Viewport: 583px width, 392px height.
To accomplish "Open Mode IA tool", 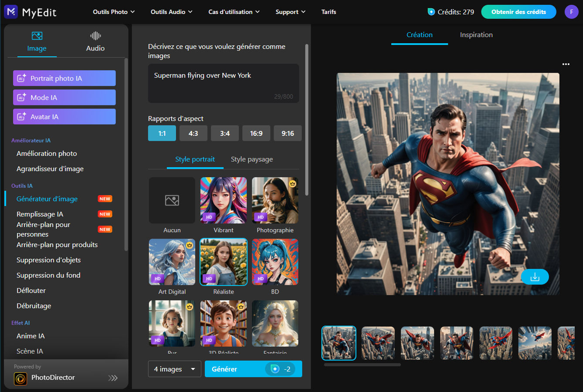I will [64, 98].
